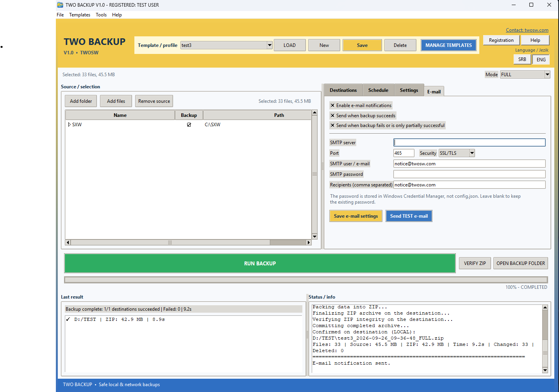Click Save e-mail settings
The width and height of the screenshot is (559, 392).
coord(356,216)
